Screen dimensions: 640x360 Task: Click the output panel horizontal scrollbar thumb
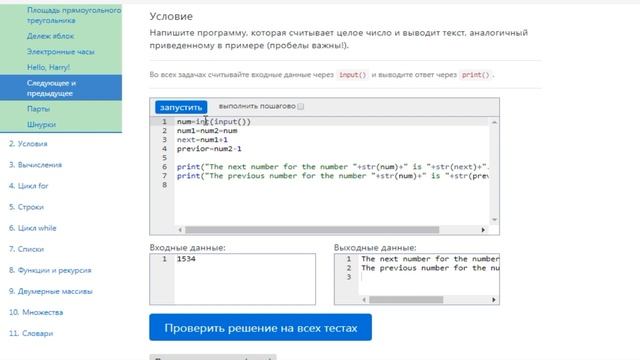[406, 300]
